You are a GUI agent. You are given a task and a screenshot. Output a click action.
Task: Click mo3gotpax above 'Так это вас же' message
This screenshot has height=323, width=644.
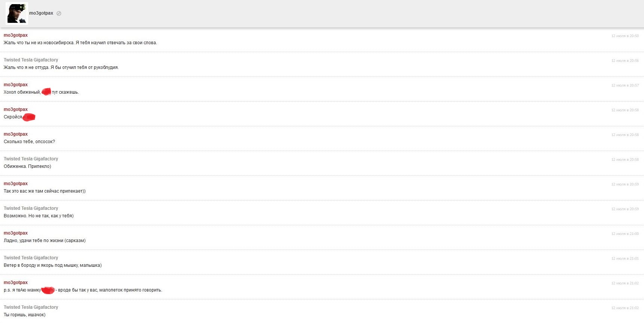pos(16,184)
